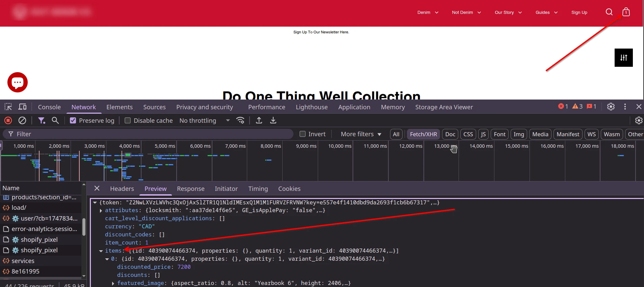The image size is (644, 287).
Task: Expand the Denim navigation menu
Action: point(428,12)
